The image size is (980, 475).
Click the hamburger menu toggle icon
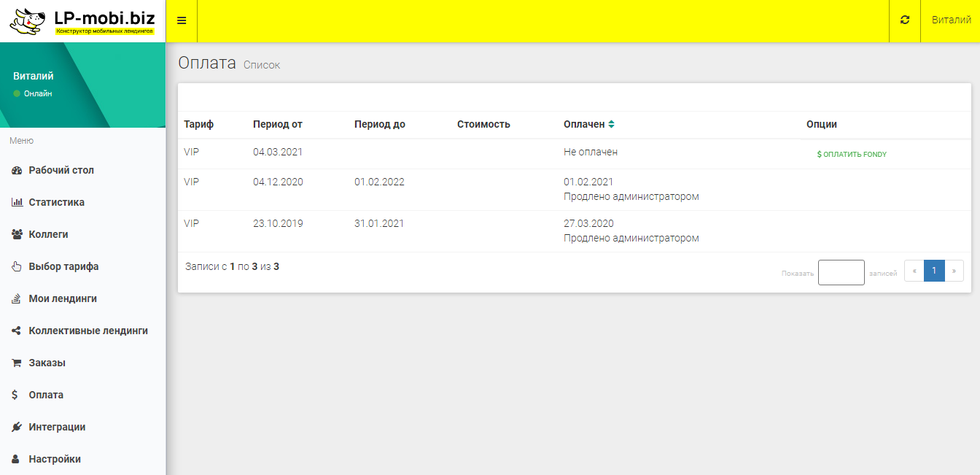(182, 20)
